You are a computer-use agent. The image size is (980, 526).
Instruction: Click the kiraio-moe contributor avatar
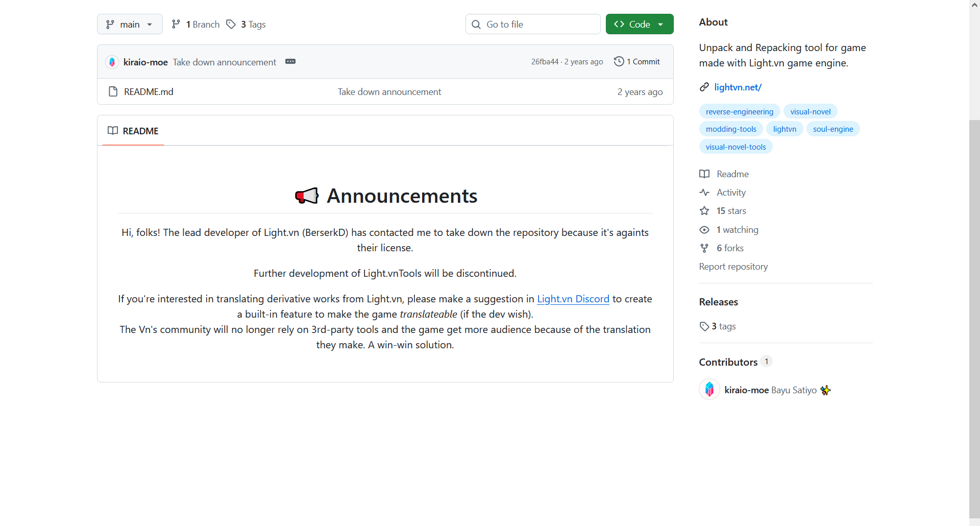click(709, 389)
